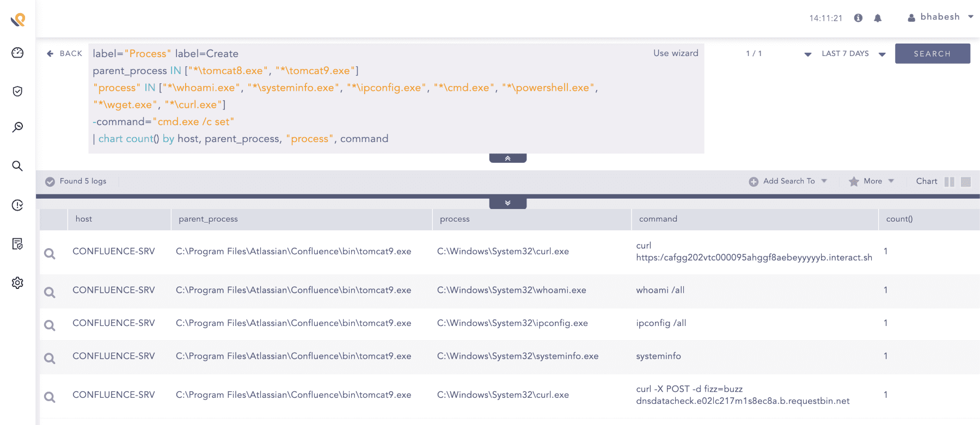
Task: Switch to the column chart view icon
Action: click(x=949, y=182)
